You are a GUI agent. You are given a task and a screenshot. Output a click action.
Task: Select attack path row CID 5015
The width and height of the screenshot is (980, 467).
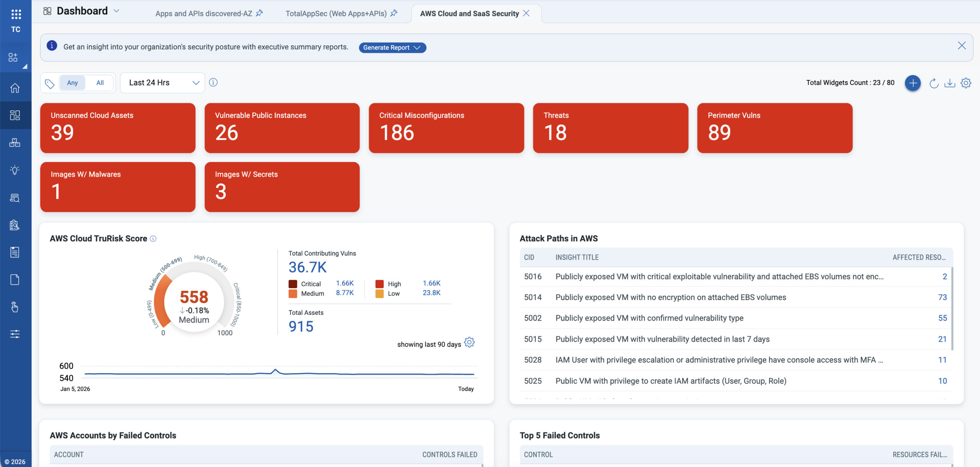coord(735,339)
